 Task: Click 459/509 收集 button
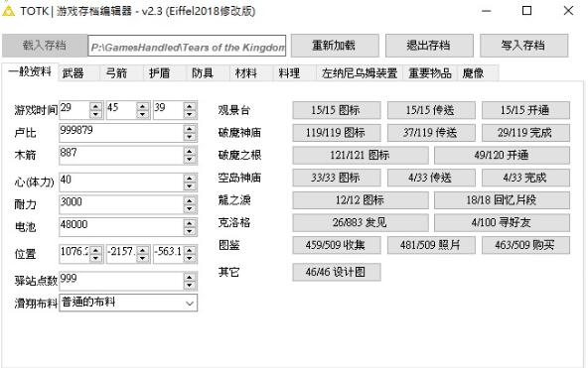click(x=337, y=245)
